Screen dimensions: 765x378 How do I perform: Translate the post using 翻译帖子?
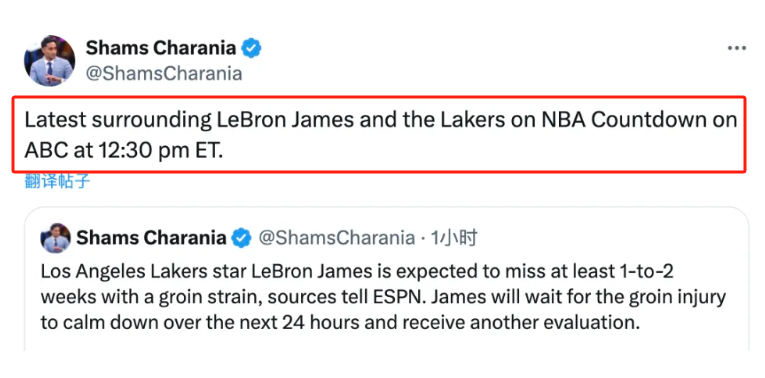[x=58, y=181]
